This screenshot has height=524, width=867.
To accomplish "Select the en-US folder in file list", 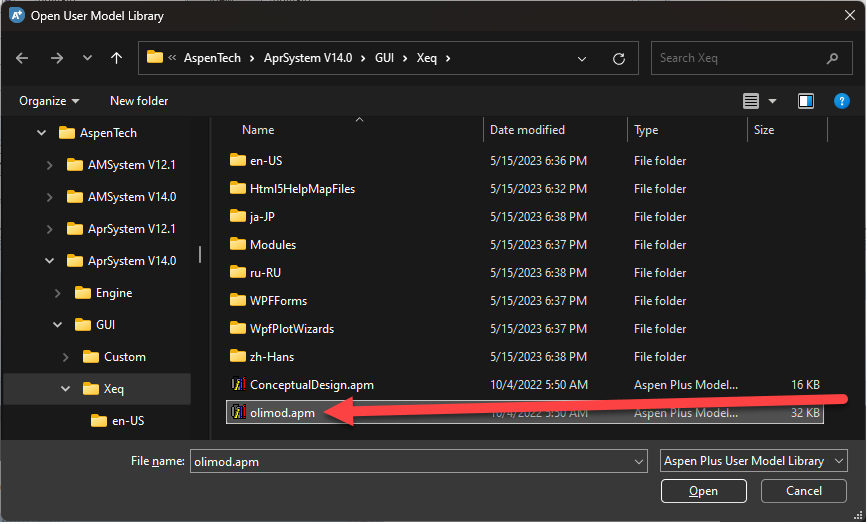I will 265,161.
